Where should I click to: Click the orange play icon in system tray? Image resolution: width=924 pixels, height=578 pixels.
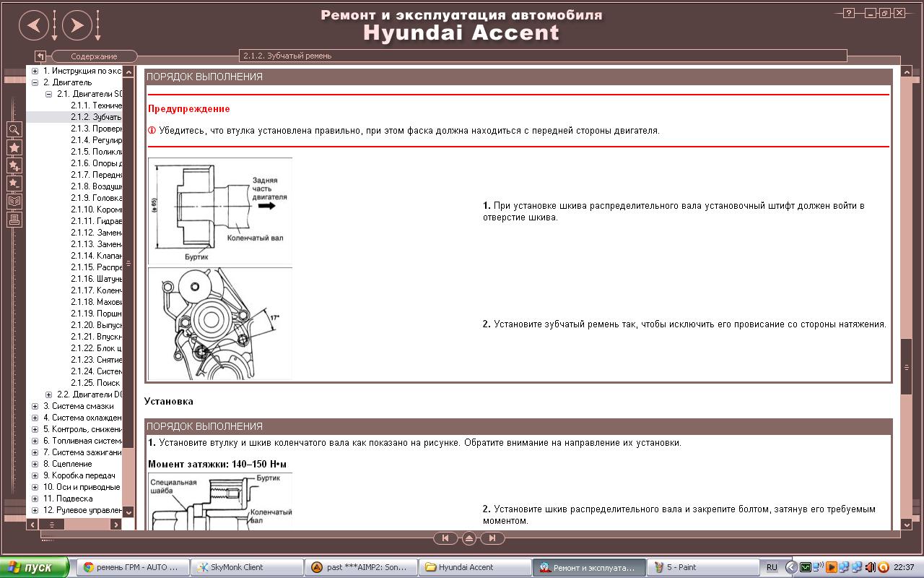(x=832, y=567)
